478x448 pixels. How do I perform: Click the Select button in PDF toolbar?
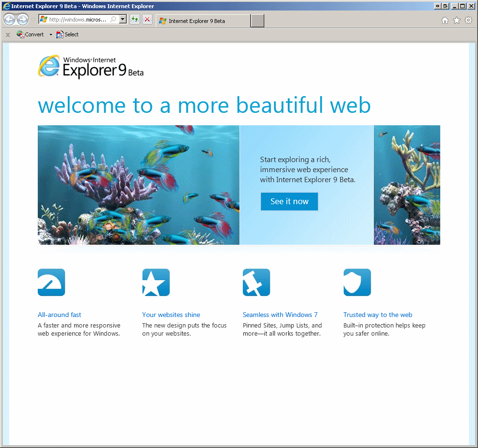tap(67, 34)
